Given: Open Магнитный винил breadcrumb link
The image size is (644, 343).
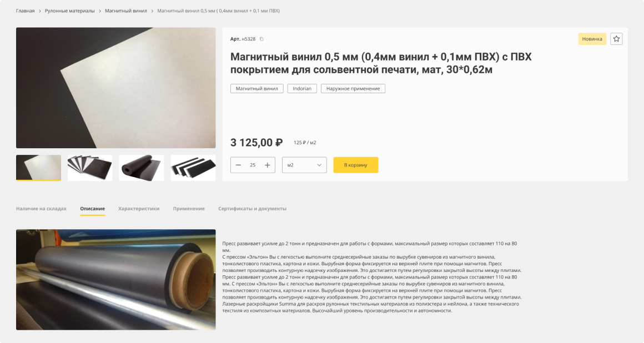Looking at the screenshot, I should tap(125, 11).
